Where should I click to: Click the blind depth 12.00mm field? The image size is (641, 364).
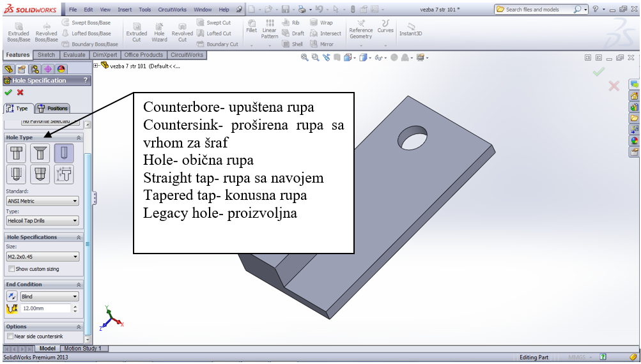(x=45, y=308)
